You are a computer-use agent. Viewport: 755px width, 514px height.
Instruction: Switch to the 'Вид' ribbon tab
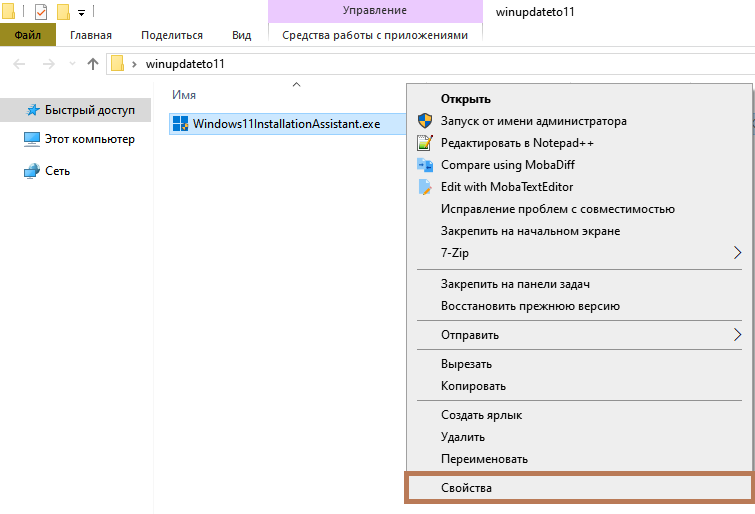pos(241,35)
